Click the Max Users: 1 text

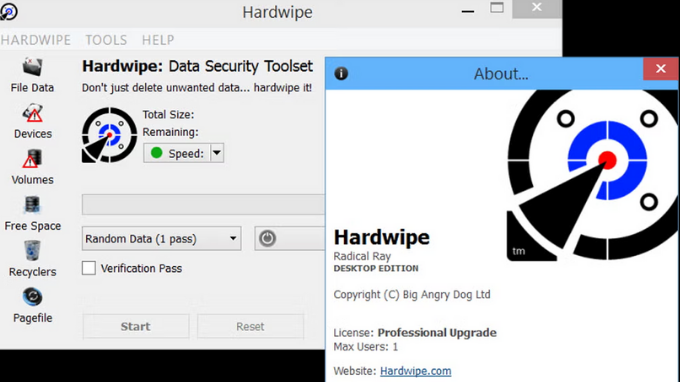(366, 347)
